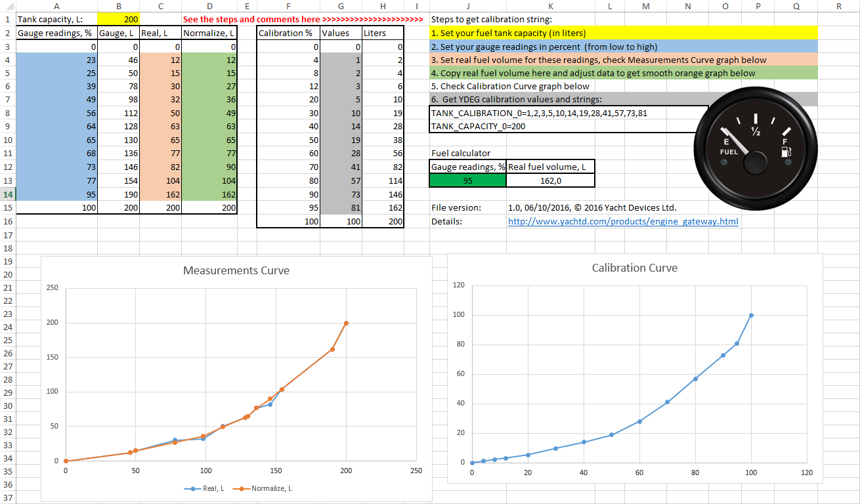Viewport: 860px width, 504px height.
Task: Select 'Tank capacity, L:' label cell
Action: [56, 20]
